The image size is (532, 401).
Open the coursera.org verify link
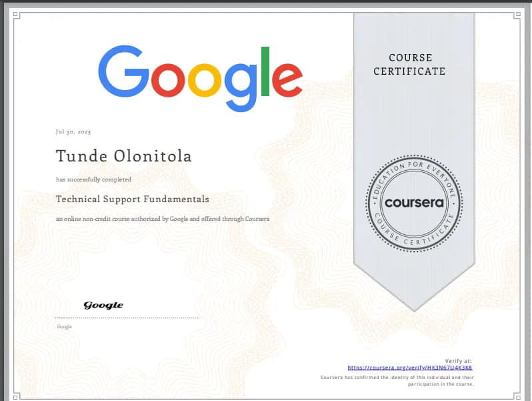pyautogui.click(x=410, y=368)
